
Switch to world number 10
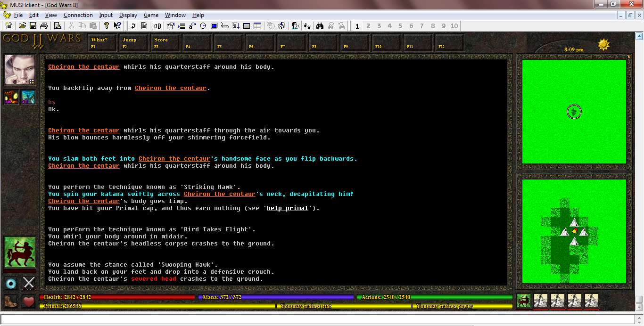[454, 26]
